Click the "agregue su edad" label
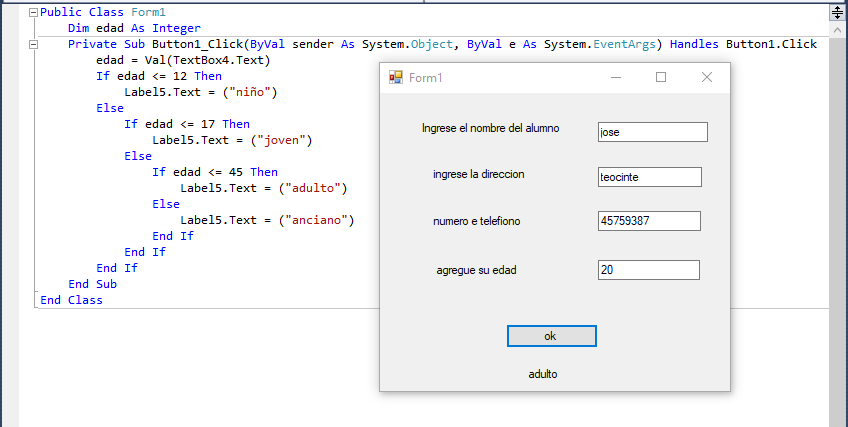Image resolution: width=848 pixels, height=427 pixels. [x=476, y=270]
